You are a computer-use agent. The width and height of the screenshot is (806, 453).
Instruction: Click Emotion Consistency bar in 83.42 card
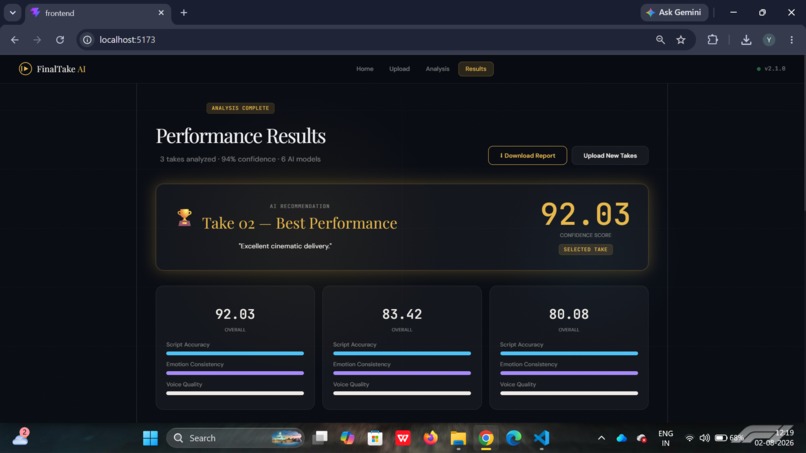(x=401, y=373)
